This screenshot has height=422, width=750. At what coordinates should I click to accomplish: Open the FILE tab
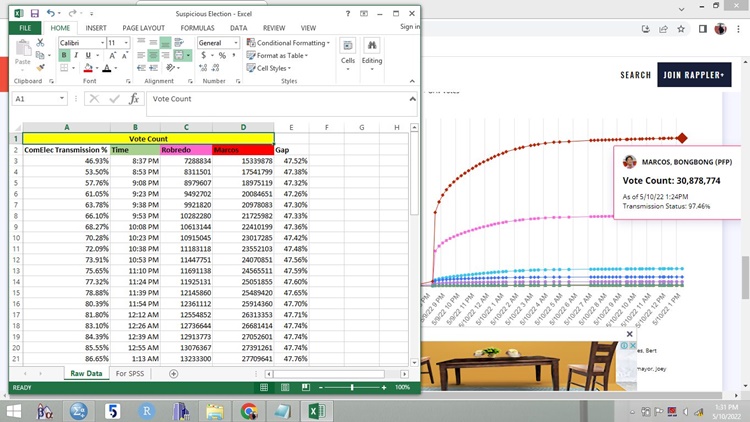(x=25, y=28)
